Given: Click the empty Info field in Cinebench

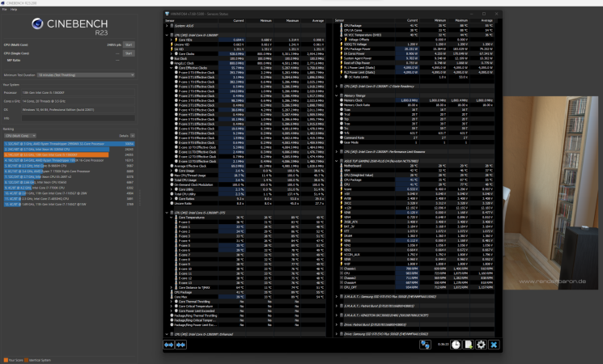Looking at the screenshot, I should coord(78,118).
